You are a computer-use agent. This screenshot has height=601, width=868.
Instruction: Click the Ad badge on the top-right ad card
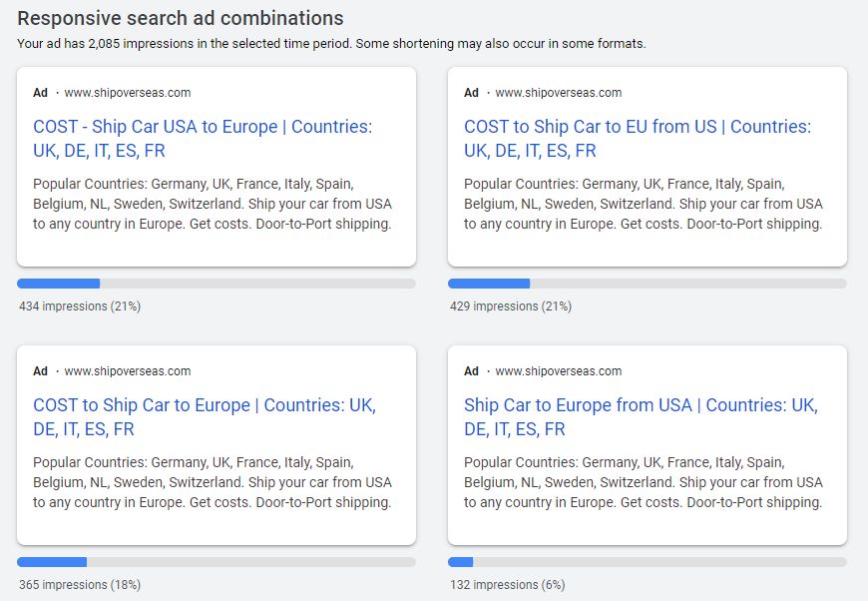click(x=471, y=93)
